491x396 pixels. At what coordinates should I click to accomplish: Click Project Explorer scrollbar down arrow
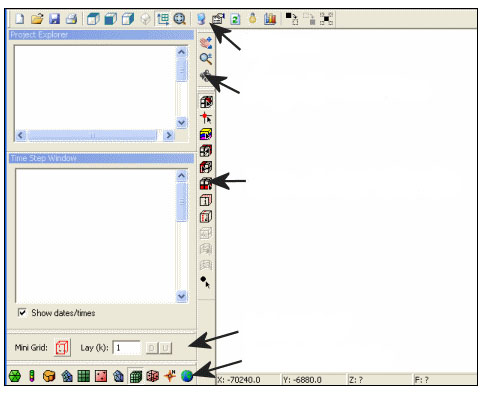click(181, 123)
